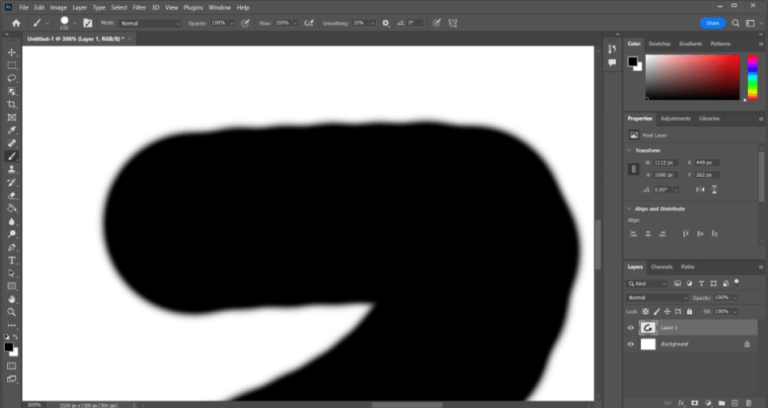The image size is (768, 408).
Task: Switch to the Channels tab
Action: 662,267
